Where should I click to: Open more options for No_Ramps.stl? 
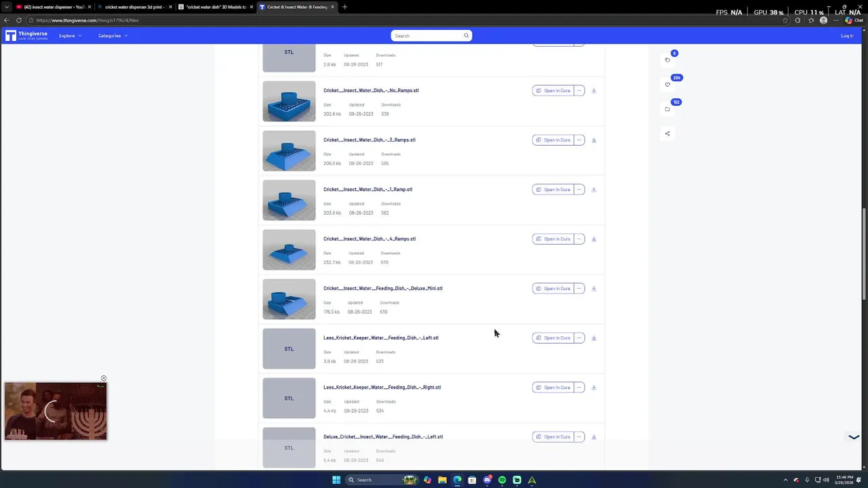pyautogui.click(x=579, y=90)
